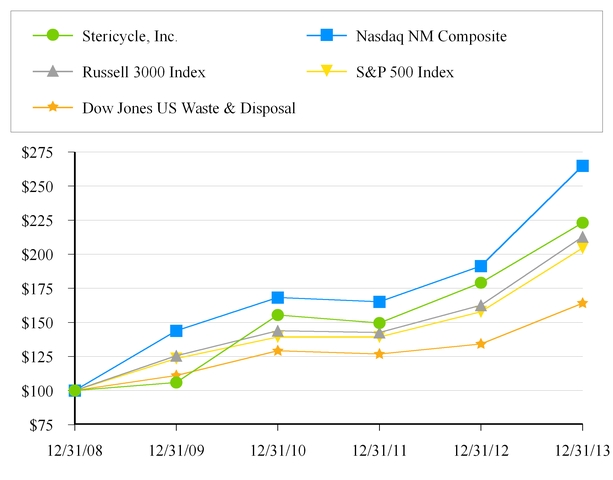Select the Dow Jones star marker at 12/31/11
The image size is (613, 480).
click(x=379, y=354)
